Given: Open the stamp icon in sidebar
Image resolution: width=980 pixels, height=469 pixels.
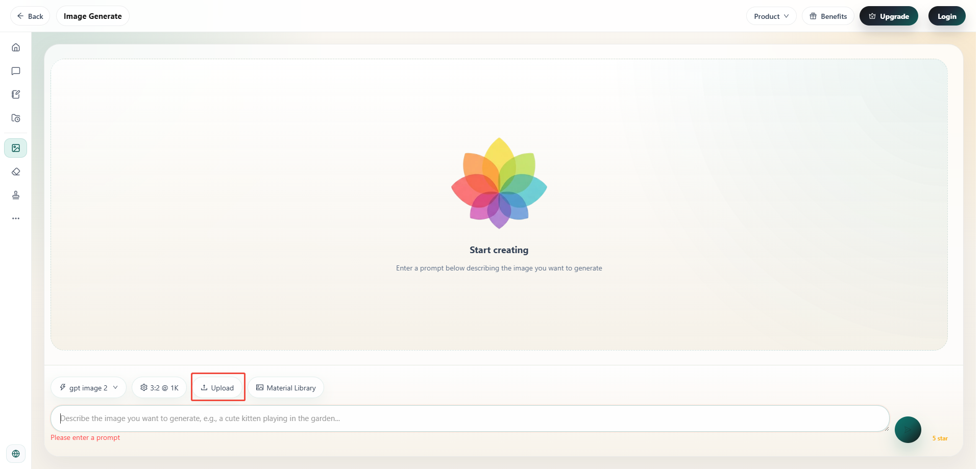Looking at the screenshot, I should pyautogui.click(x=16, y=195).
